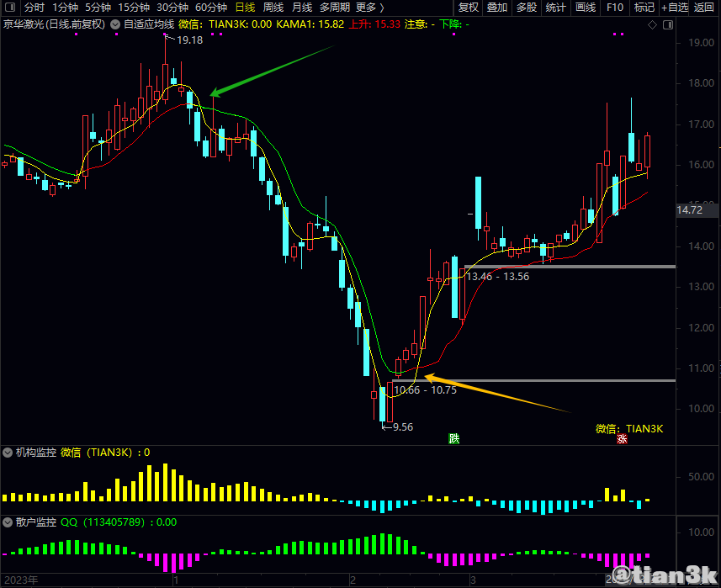Click the 2023年 date axis label

point(21,580)
